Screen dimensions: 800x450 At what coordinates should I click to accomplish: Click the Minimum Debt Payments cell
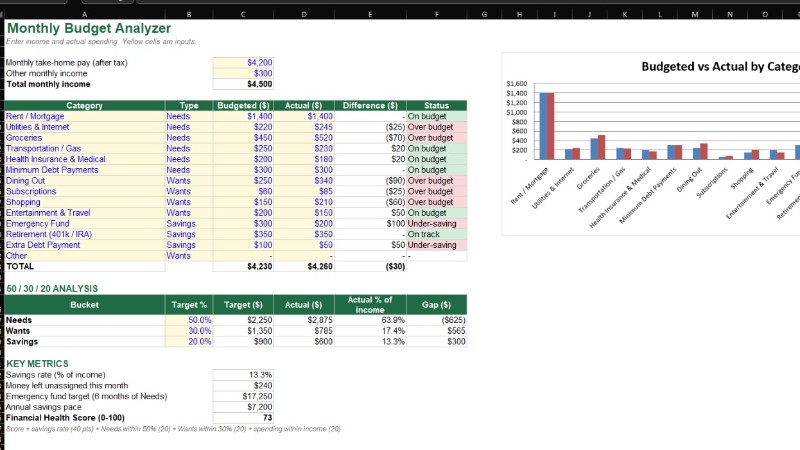click(85, 170)
